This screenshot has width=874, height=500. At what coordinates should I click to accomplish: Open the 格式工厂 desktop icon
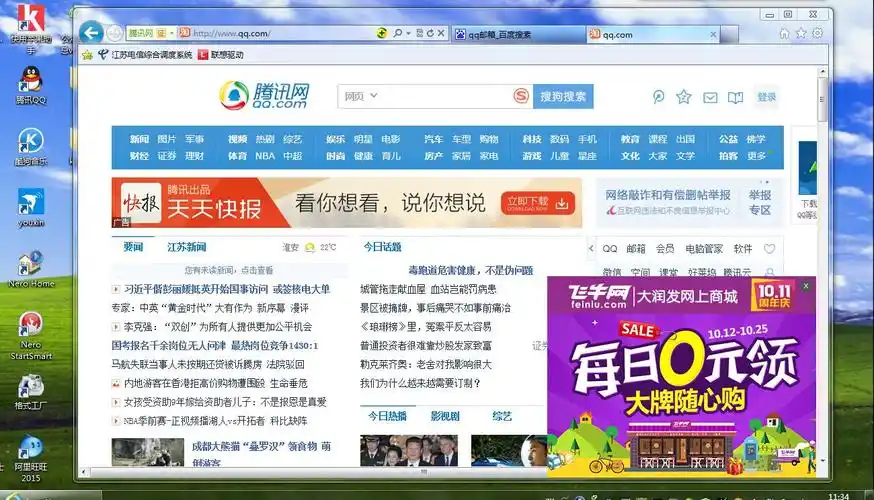coord(31,392)
